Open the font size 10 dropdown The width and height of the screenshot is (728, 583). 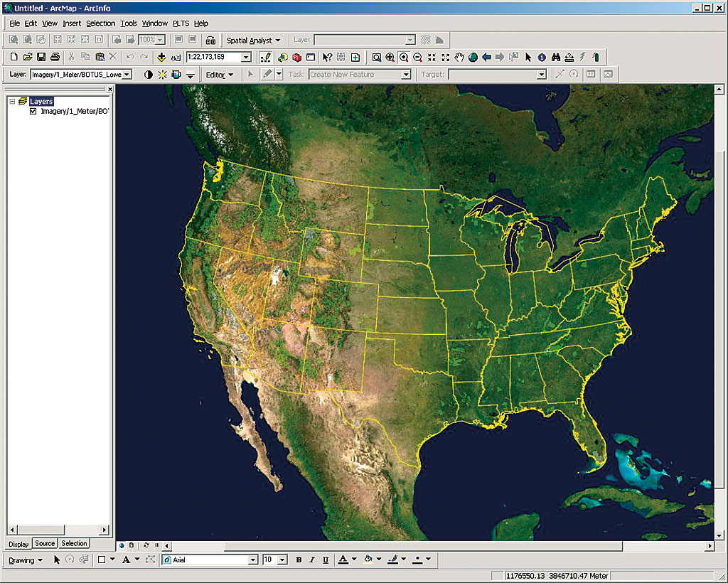[x=282, y=560]
